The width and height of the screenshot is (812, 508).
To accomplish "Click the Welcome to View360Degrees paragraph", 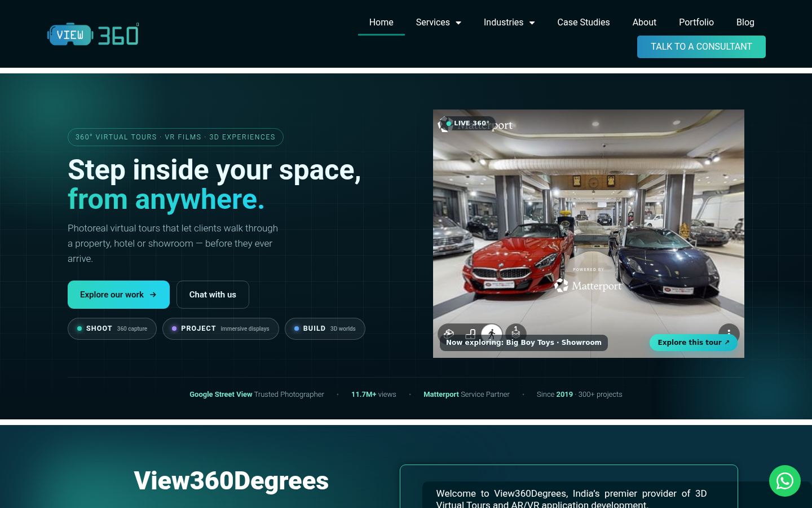I will (x=571, y=498).
